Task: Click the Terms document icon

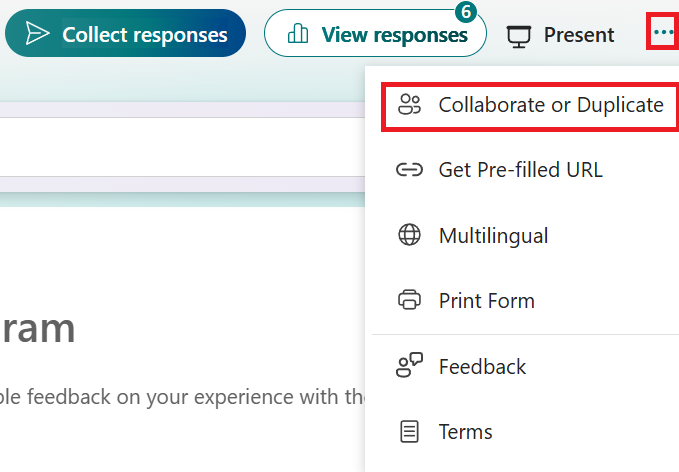Action: pos(409,432)
